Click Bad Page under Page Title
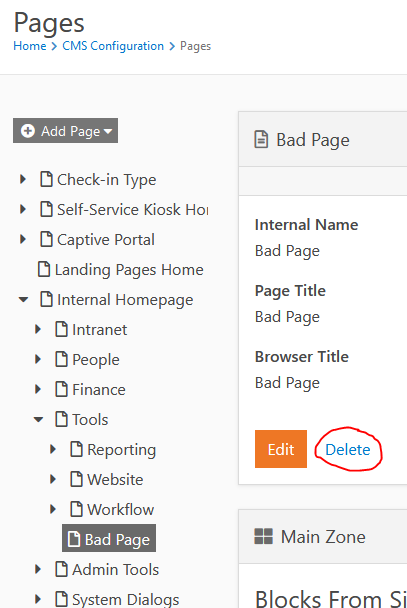 point(287,317)
